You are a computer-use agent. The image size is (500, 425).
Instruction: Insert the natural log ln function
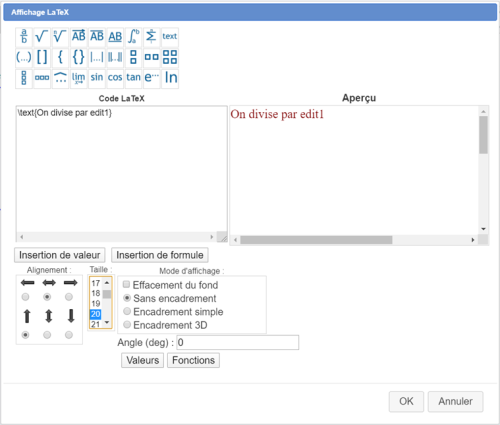[x=170, y=78]
